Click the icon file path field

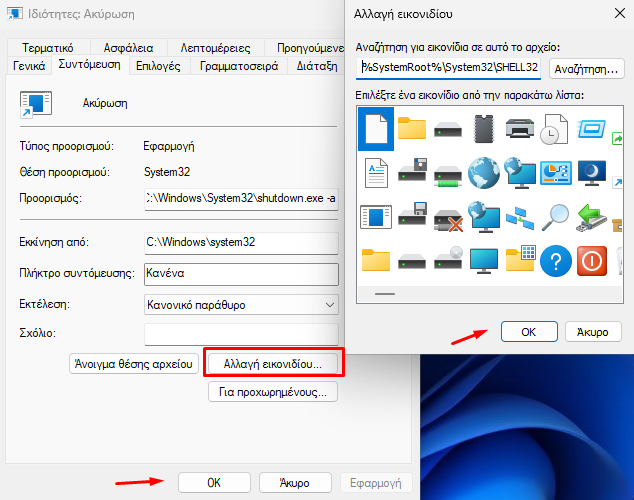pos(450,68)
